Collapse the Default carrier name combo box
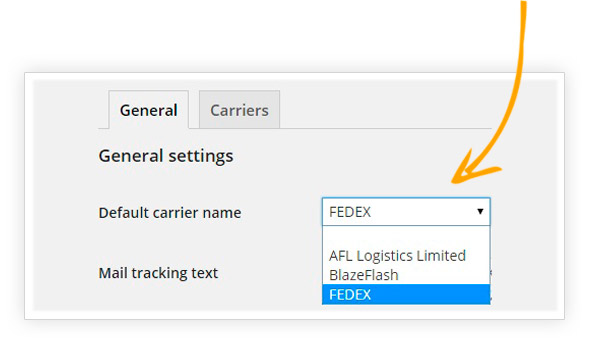Image resolution: width=600 pixels, height=362 pixels. click(x=406, y=212)
